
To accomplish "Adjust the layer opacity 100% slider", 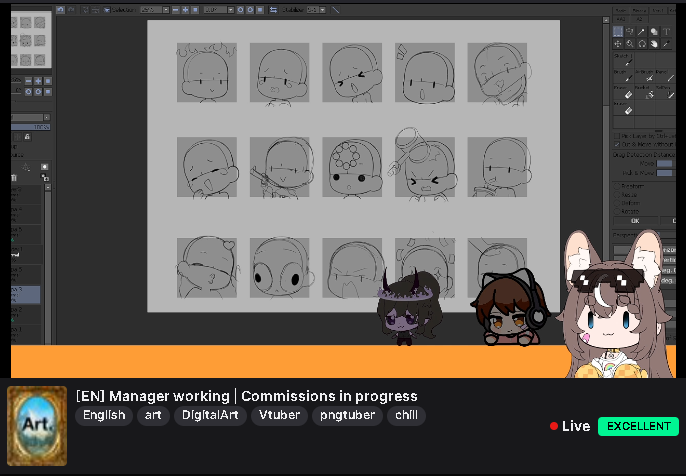I will point(30,127).
